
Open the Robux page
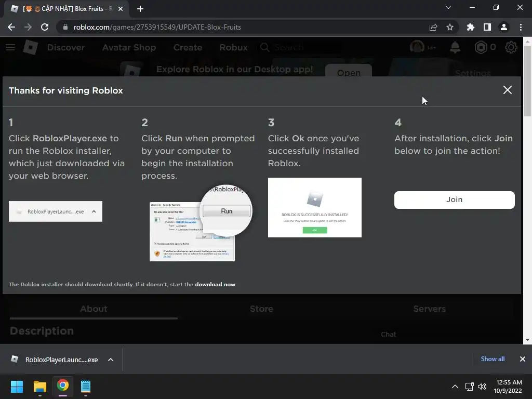pyautogui.click(x=234, y=47)
